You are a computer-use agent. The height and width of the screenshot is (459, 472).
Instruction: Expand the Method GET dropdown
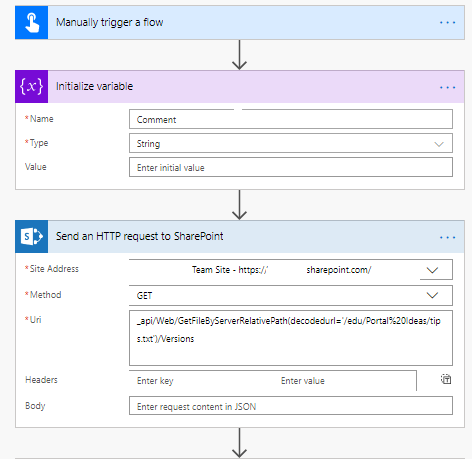(432, 295)
